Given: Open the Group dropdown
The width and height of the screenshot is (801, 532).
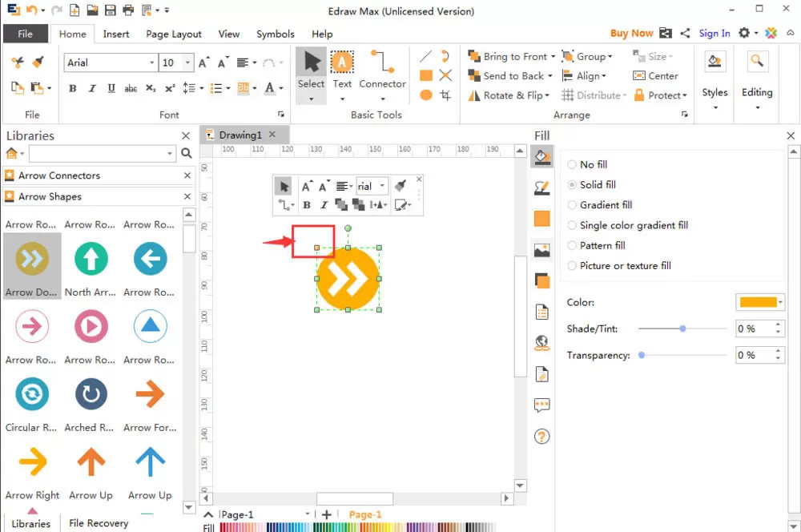Looking at the screenshot, I should [x=586, y=57].
